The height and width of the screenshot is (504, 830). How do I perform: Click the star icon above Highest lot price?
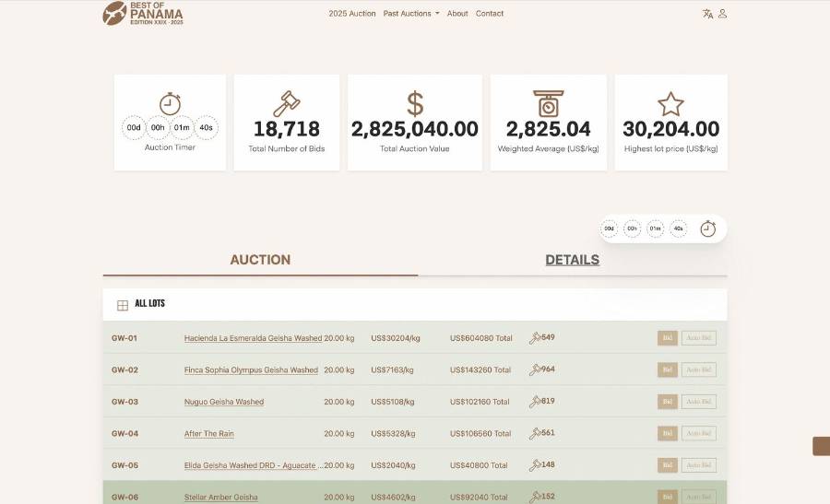pos(670,103)
